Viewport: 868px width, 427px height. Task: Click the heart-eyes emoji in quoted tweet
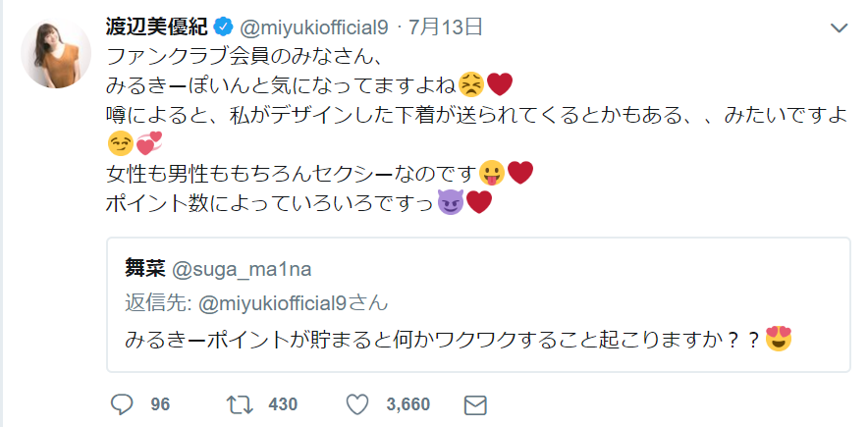click(x=779, y=340)
